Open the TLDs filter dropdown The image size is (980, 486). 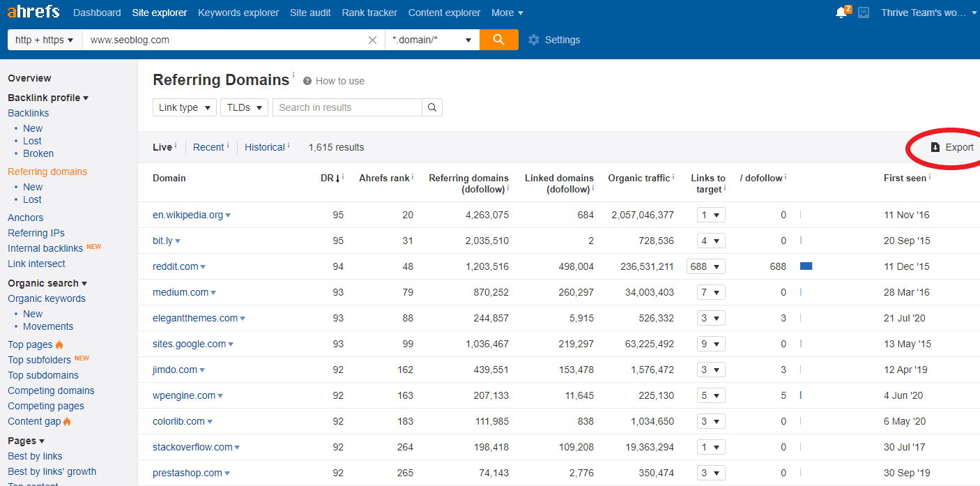[245, 107]
